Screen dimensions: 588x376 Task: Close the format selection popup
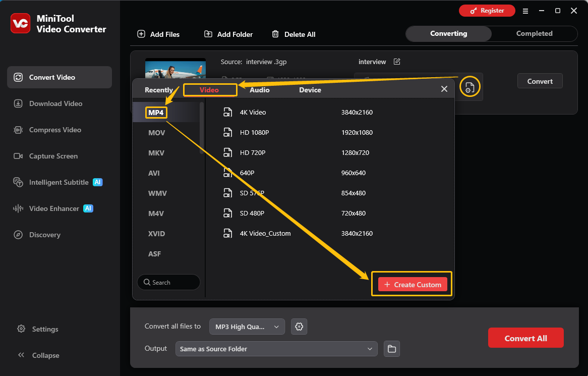(444, 89)
